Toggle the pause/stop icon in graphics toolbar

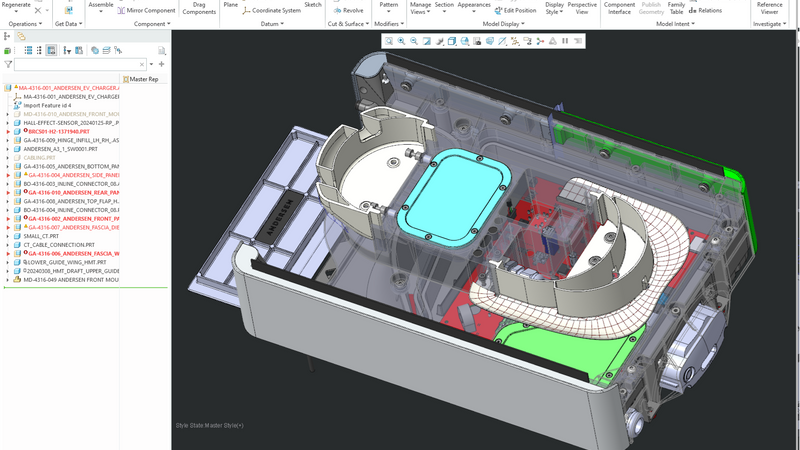click(565, 41)
